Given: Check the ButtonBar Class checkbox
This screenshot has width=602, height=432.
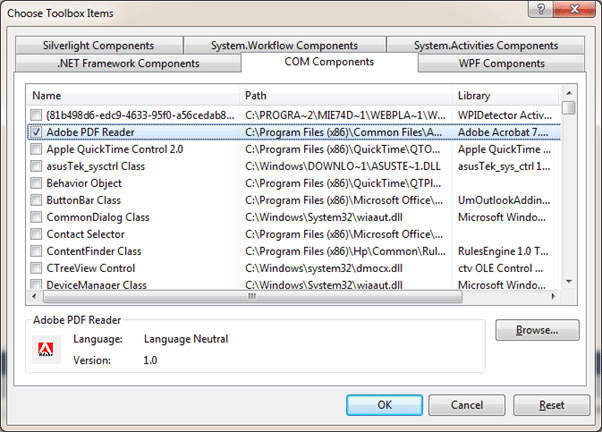Looking at the screenshot, I should (x=36, y=200).
